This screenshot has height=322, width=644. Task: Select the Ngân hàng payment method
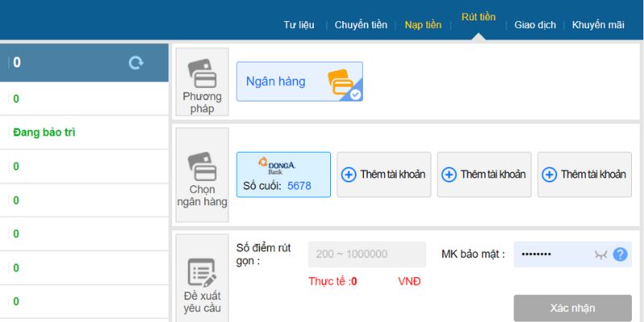click(299, 81)
